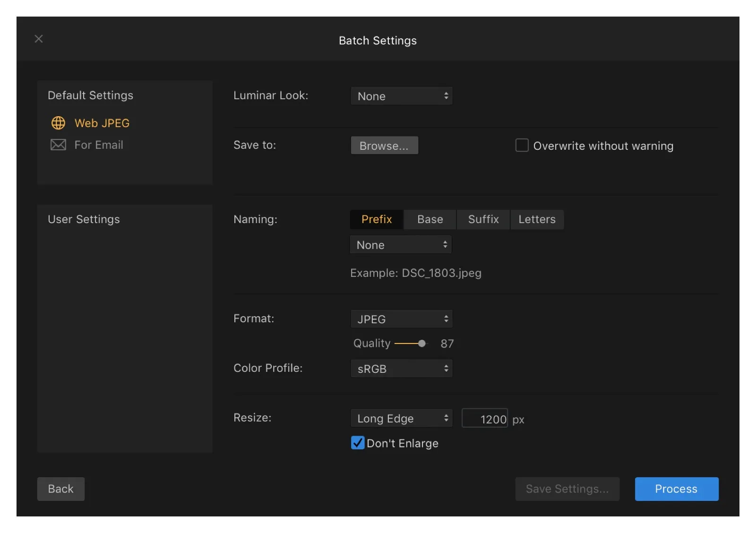The image size is (756, 533).
Task: Switch to the Prefix naming tab
Action: click(x=377, y=219)
